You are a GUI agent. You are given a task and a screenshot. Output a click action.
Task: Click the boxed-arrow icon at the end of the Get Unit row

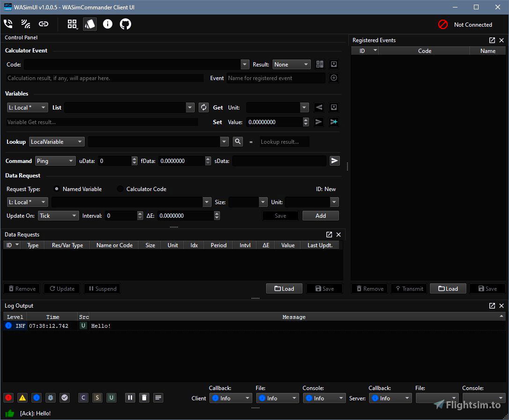[334, 107]
